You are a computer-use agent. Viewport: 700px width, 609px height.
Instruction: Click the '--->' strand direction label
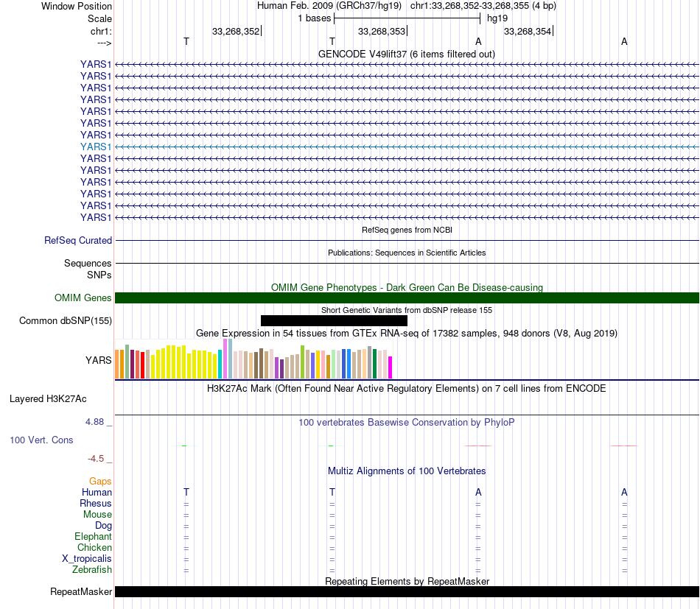tap(104, 43)
